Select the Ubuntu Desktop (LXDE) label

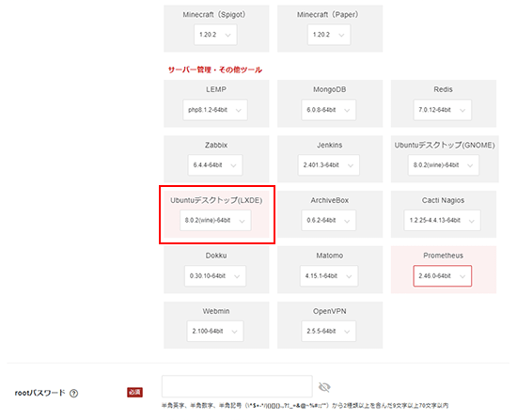point(216,200)
